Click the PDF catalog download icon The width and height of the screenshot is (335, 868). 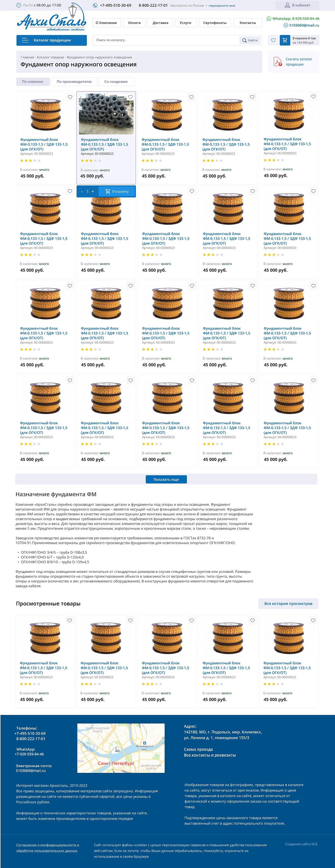pos(277,62)
